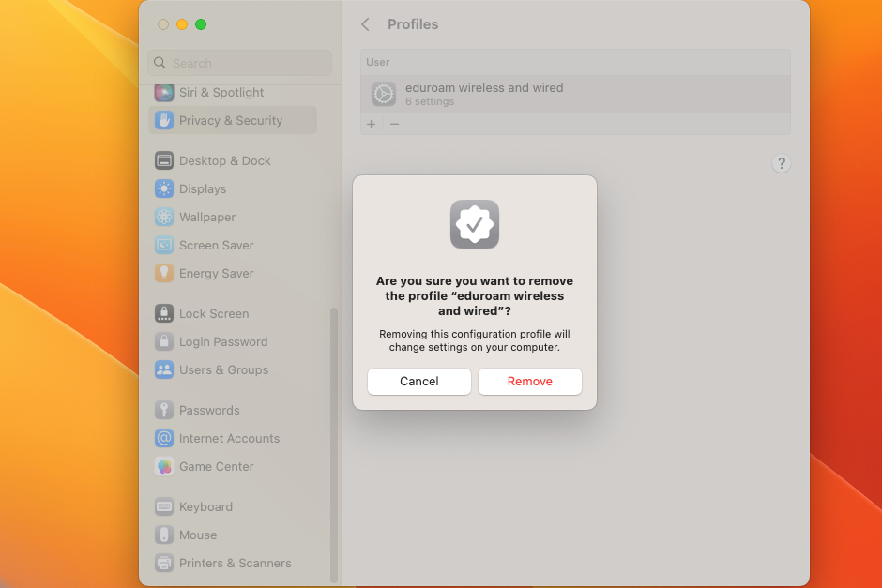Open Keyboard settings from sidebar
882x588 pixels.
(x=205, y=506)
